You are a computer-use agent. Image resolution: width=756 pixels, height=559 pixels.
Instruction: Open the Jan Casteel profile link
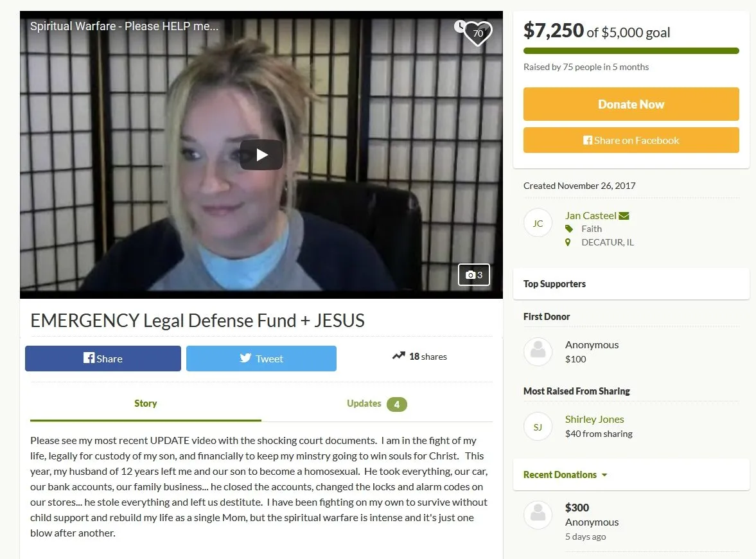[x=591, y=216]
